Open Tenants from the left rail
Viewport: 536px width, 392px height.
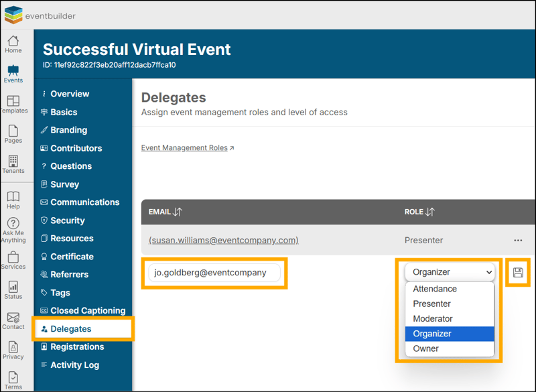click(13, 165)
